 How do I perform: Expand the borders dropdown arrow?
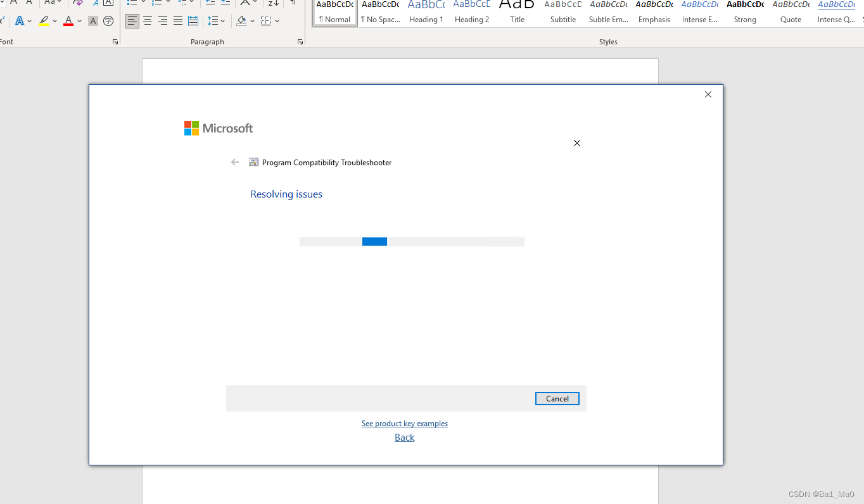tap(277, 21)
